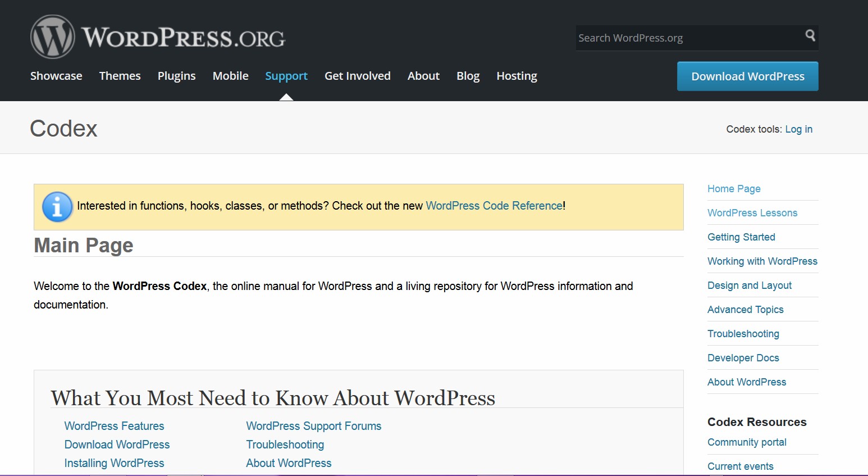Open the About menu item

(x=424, y=76)
